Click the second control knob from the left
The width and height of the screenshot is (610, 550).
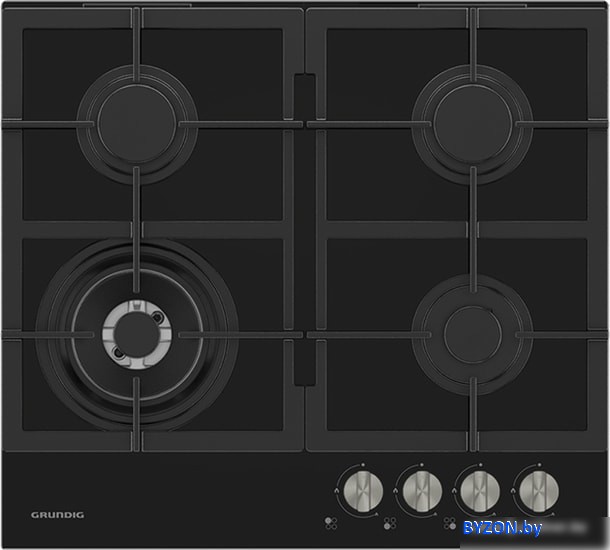422,491
